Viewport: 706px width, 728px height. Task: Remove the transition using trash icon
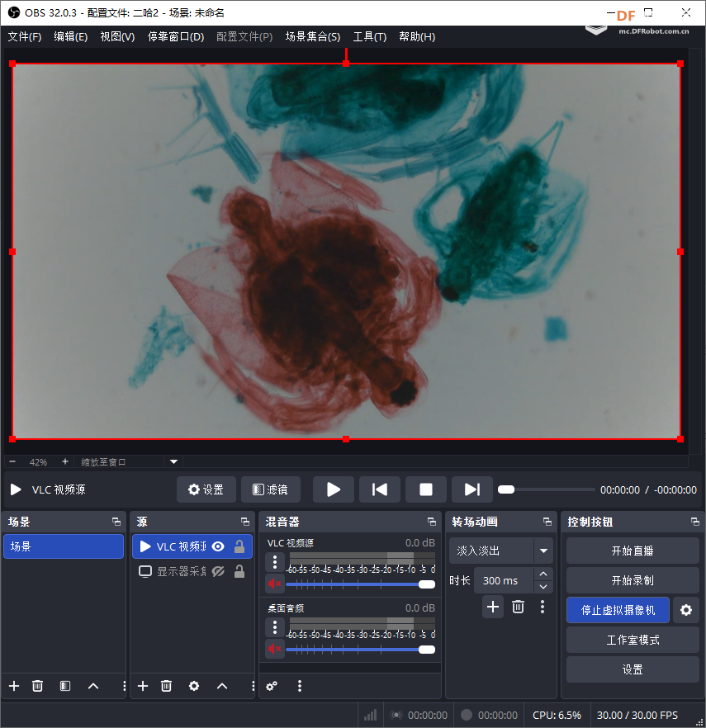pyautogui.click(x=518, y=607)
